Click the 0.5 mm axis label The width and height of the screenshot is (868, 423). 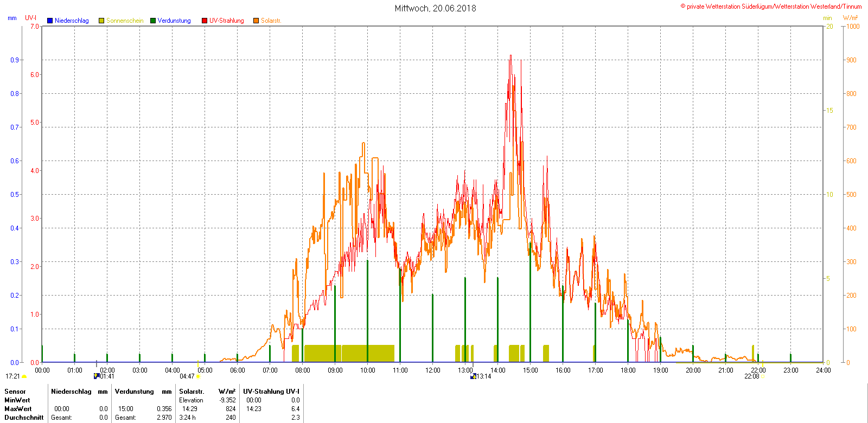(x=15, y=195)
